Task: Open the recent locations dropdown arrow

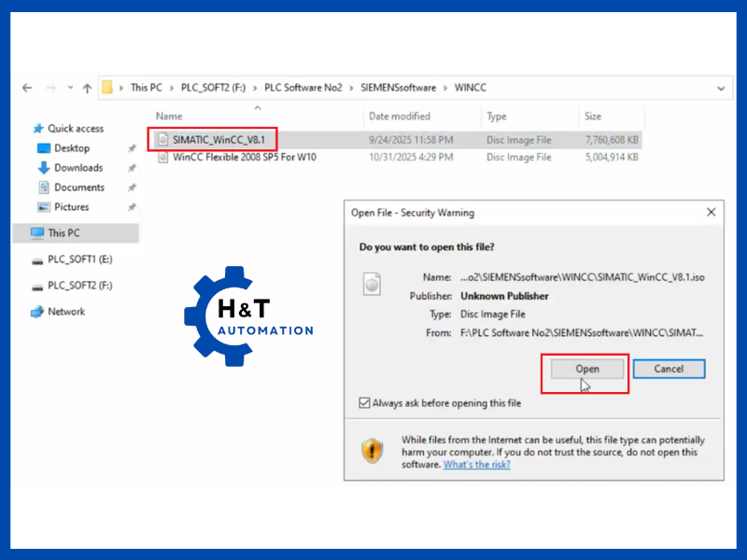Action: tap(68, 88)
